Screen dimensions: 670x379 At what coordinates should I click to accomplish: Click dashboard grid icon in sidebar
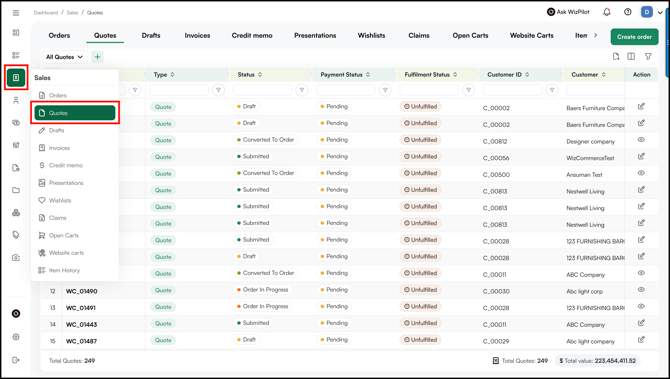tap(16, 32)
